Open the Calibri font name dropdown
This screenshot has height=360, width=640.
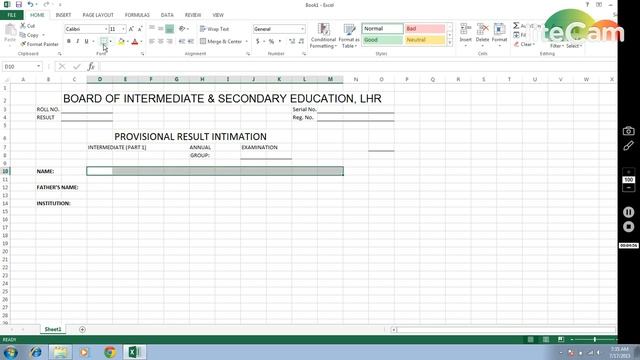pos(106,29)
